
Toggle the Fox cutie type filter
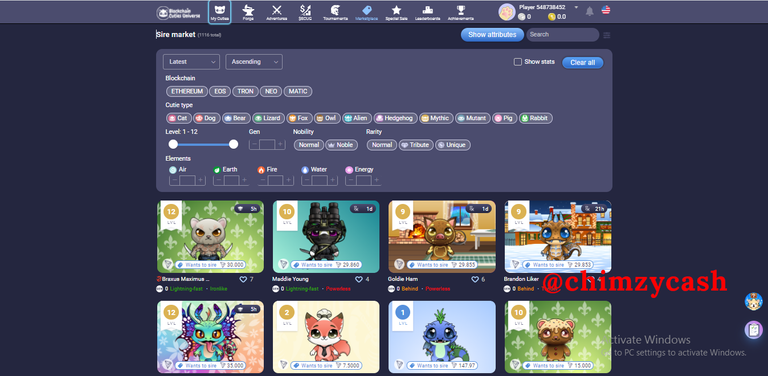pyautogui.click(x=299, y=118)
